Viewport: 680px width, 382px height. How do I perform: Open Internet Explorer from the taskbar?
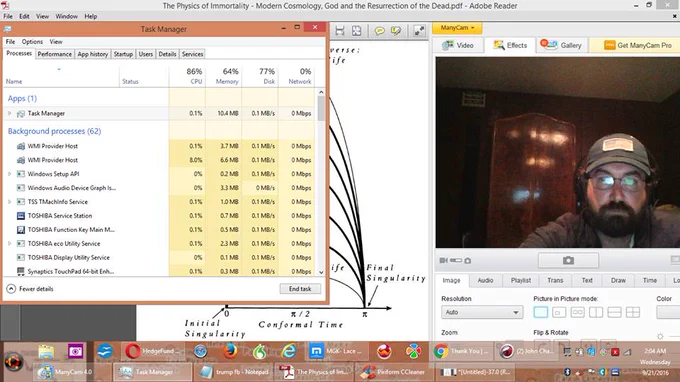[x=288, y=351]
